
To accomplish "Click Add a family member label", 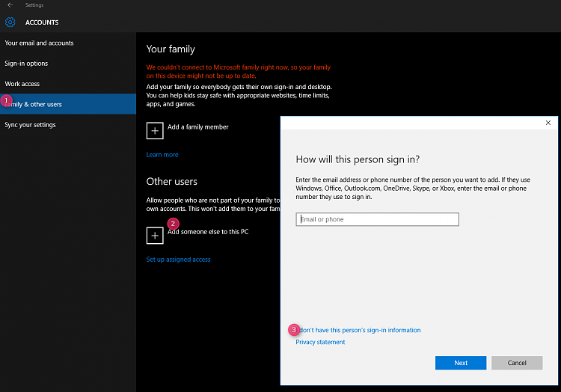I will tap(198, 127).
